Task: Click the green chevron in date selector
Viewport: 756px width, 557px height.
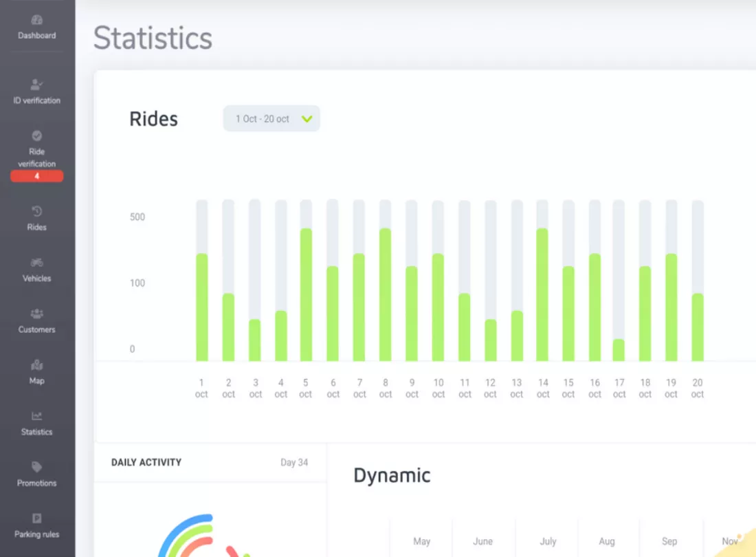Action: point(307,119)
